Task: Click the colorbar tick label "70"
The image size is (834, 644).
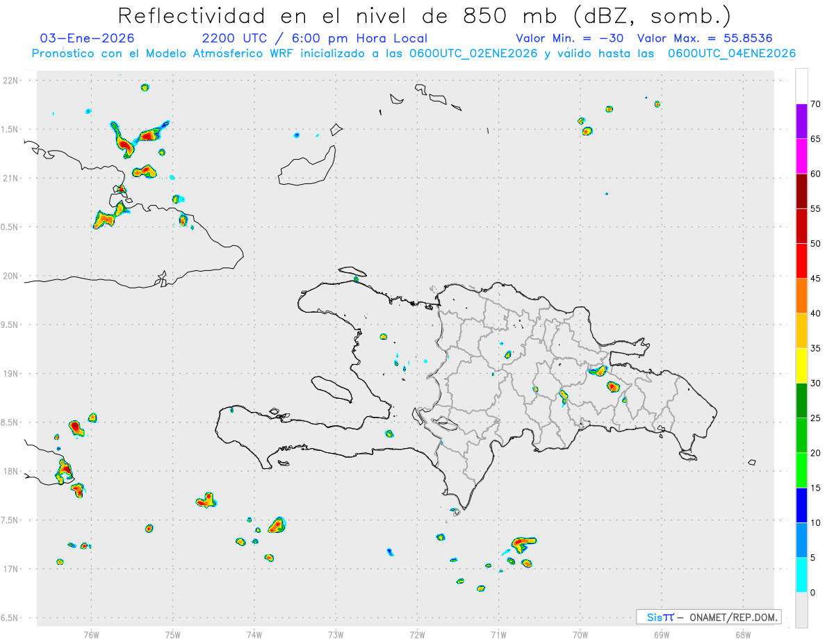Action: tap(816, 104)
